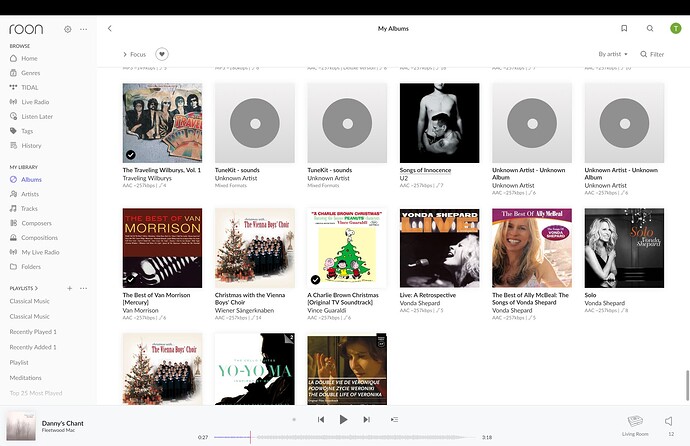Click Wiener Sängerknaben artist name

pos(244,311)
